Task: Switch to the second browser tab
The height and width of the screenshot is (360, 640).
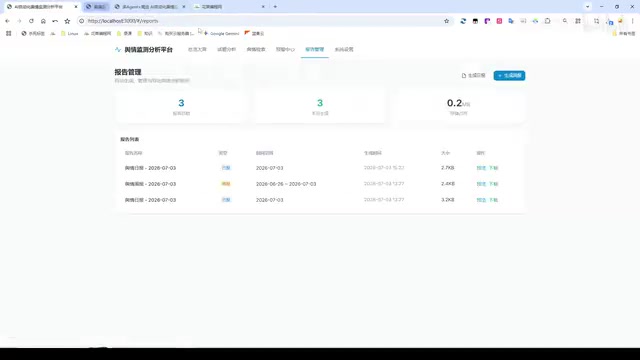Action: 96,7
